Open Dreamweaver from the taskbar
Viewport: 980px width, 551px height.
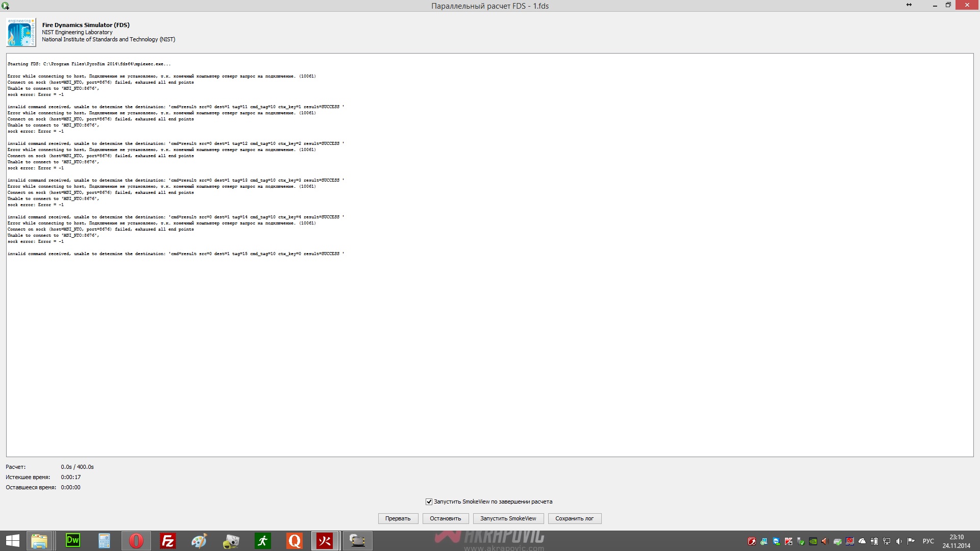pos(73,541)
